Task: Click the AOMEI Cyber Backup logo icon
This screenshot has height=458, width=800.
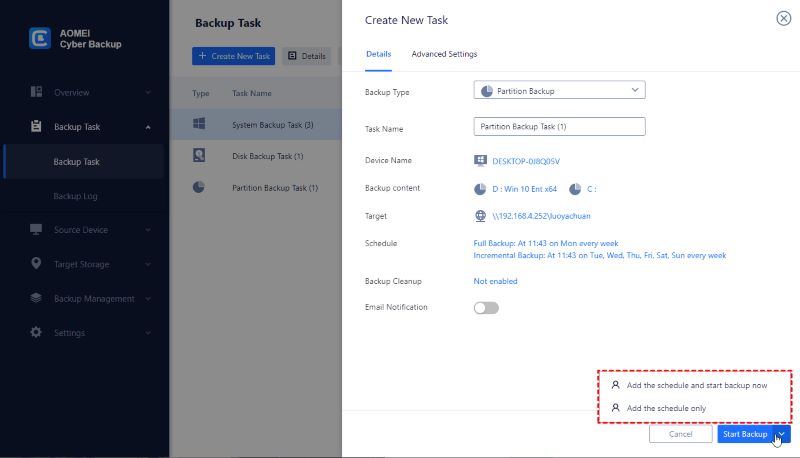Action: [40, 38]
